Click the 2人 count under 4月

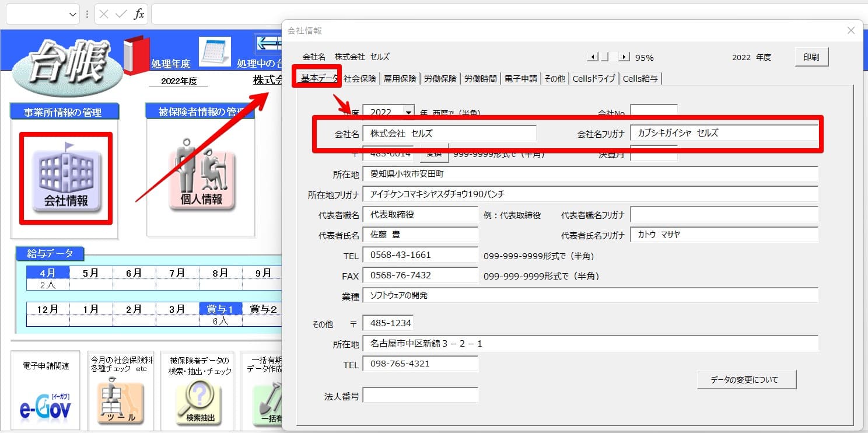pyautogui.click(x=48, y=285)
